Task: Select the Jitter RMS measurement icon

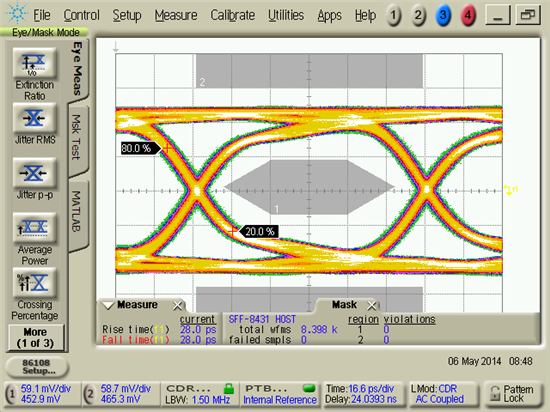Action: click(x=34, y=118)
